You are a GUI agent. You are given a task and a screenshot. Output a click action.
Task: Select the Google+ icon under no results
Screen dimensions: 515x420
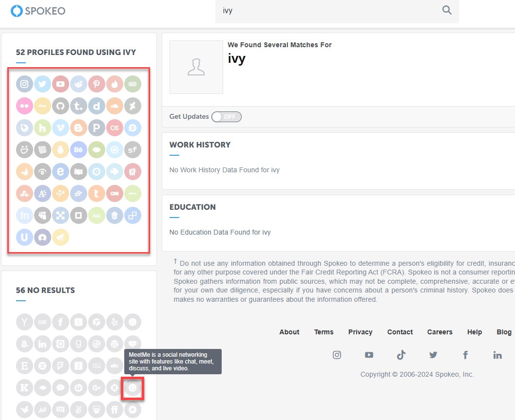[96, 388]
